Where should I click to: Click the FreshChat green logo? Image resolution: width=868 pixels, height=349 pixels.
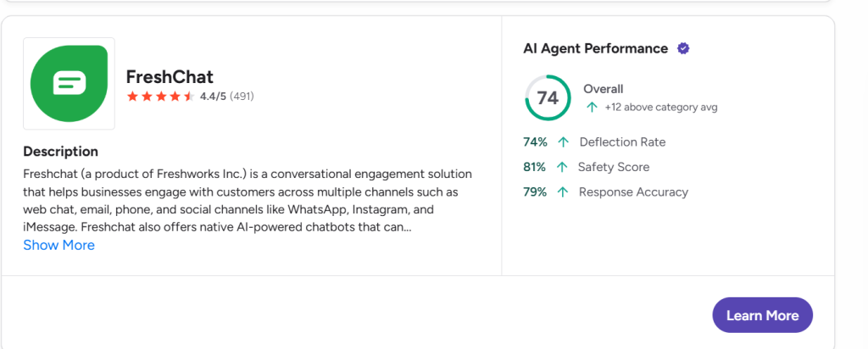[x=69, y=83]
